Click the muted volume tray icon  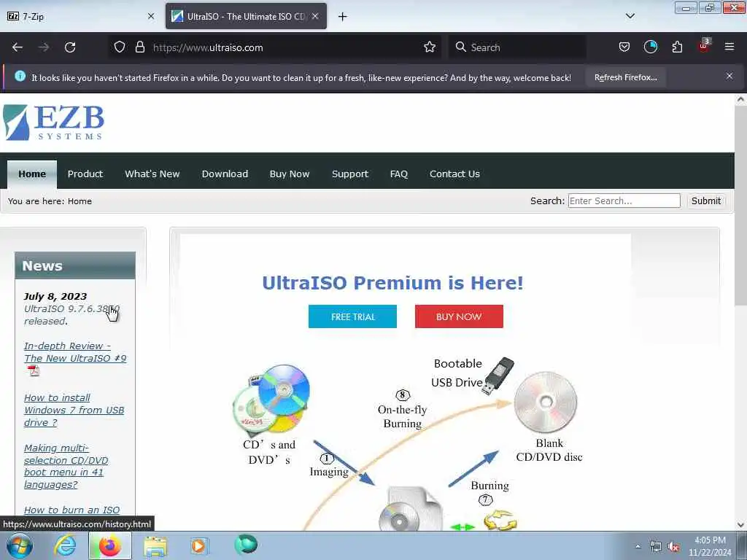673,547
